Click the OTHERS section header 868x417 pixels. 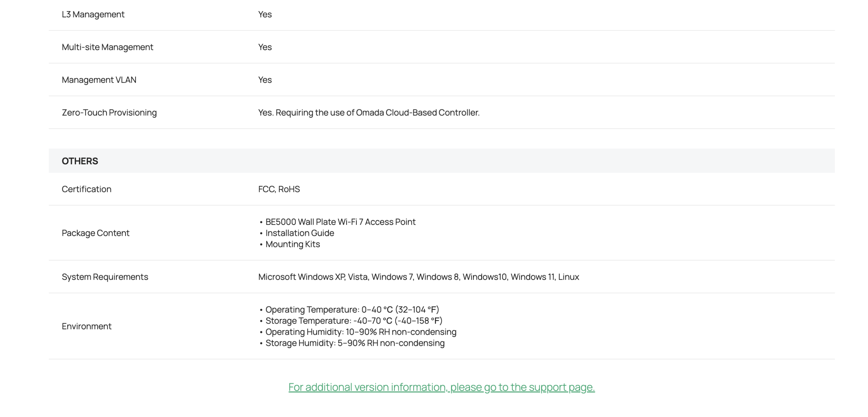(80, 161)
